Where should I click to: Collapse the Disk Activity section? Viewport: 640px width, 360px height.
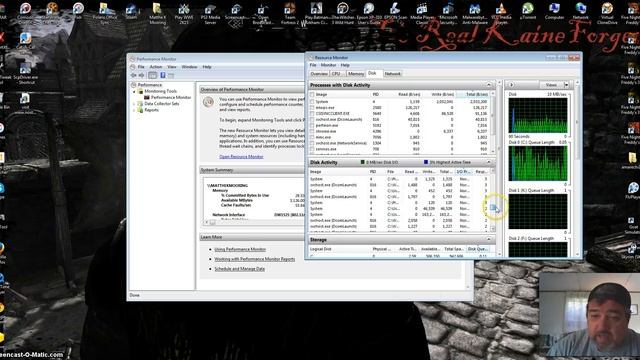tap(489, 162)
